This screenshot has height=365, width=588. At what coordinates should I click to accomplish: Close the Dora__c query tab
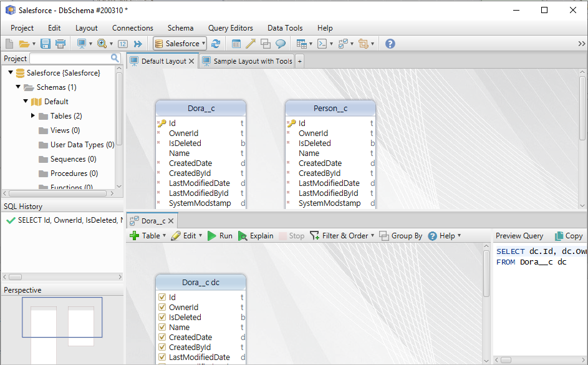(x=171, y=221)
